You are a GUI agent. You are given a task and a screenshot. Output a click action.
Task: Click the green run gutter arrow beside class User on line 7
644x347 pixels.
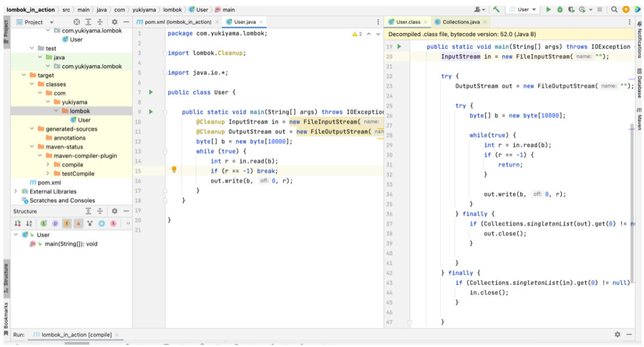(x=151, y=92)
